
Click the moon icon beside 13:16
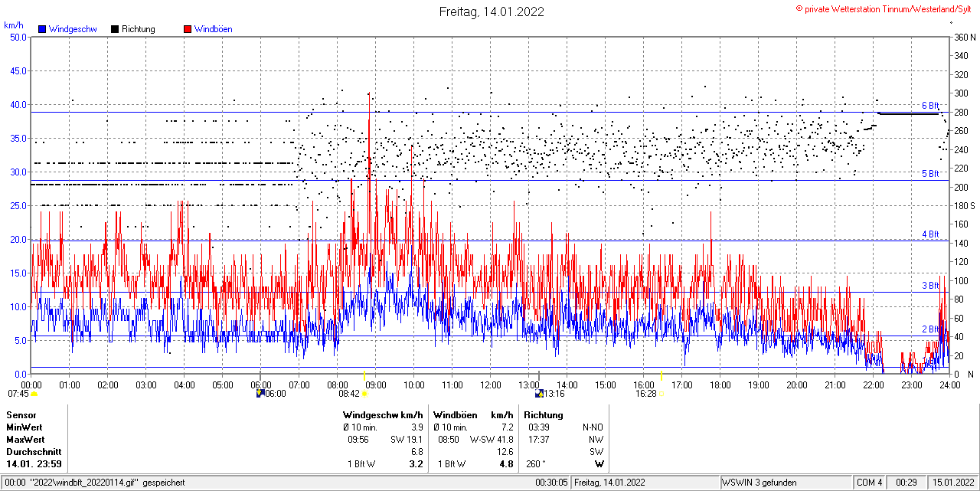pyautogui.click(x=539, y=393)
